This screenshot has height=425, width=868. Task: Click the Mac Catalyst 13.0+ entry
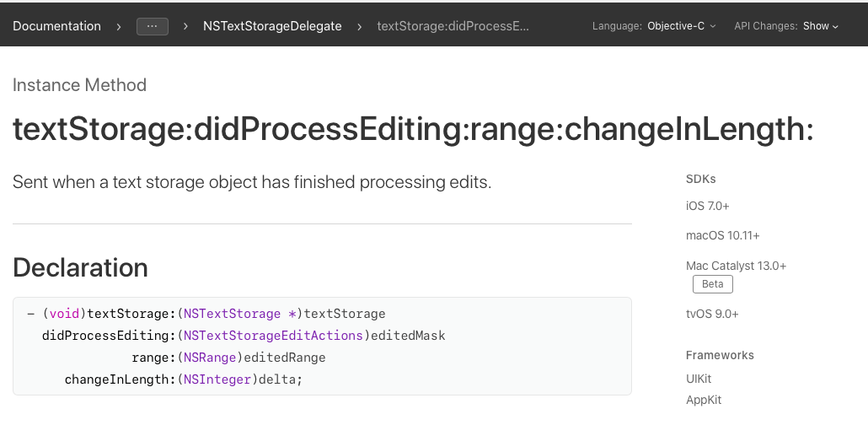click(736, 266)
